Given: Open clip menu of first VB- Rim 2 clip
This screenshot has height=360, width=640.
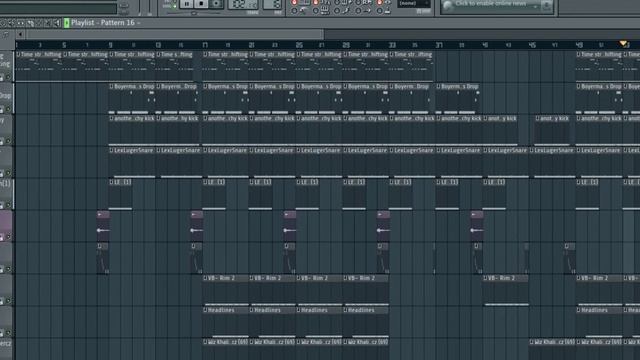Looking at the screenshot, I should pos(205,278).
